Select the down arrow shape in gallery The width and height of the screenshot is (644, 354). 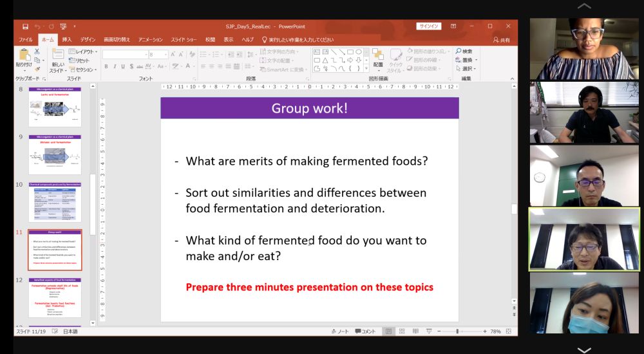359,60
